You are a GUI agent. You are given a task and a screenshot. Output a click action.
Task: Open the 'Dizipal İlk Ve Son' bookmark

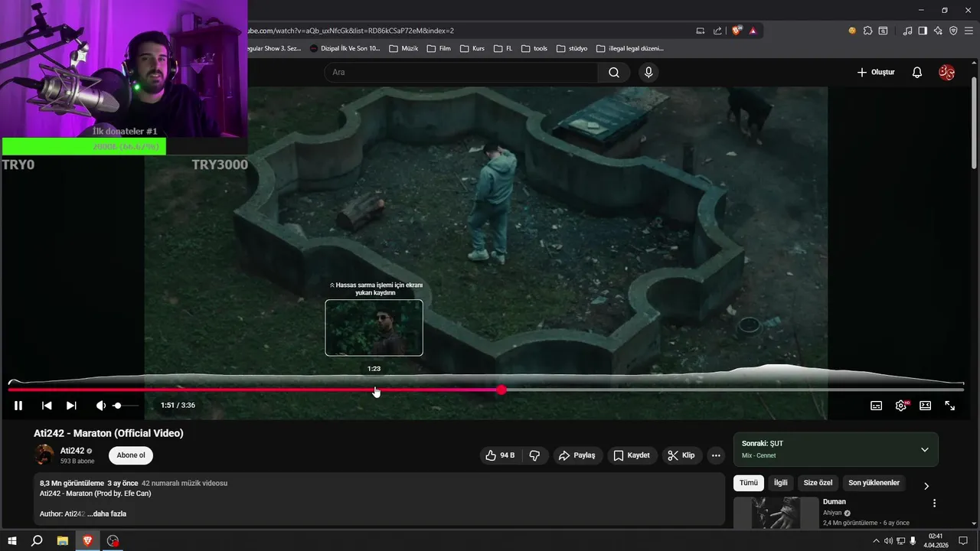pos(345,48)
